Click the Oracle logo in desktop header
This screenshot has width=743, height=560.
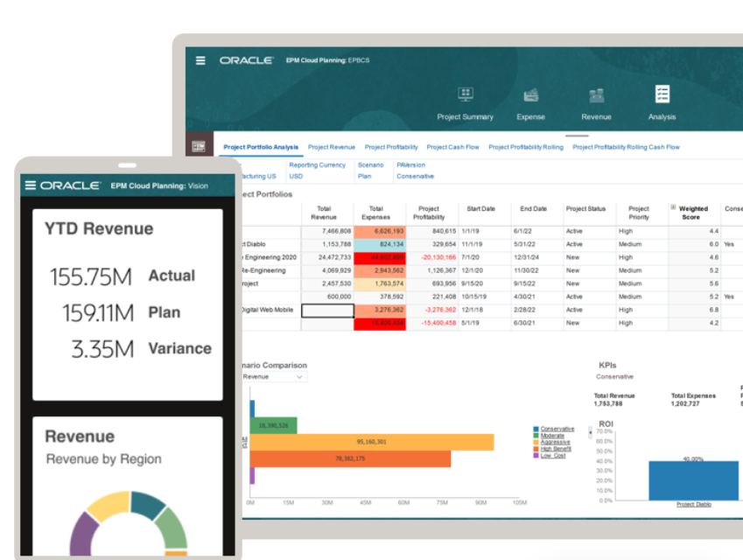[248, 60]
